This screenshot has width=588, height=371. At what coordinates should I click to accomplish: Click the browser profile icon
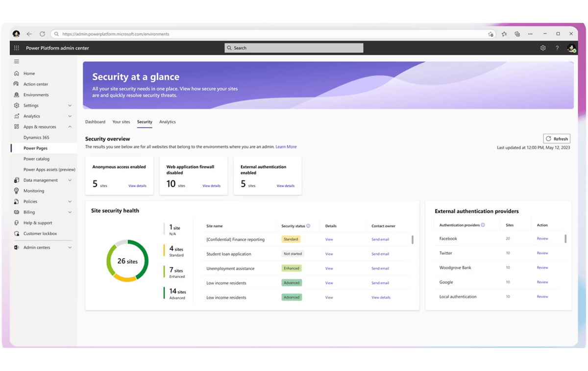pos(16,34)
